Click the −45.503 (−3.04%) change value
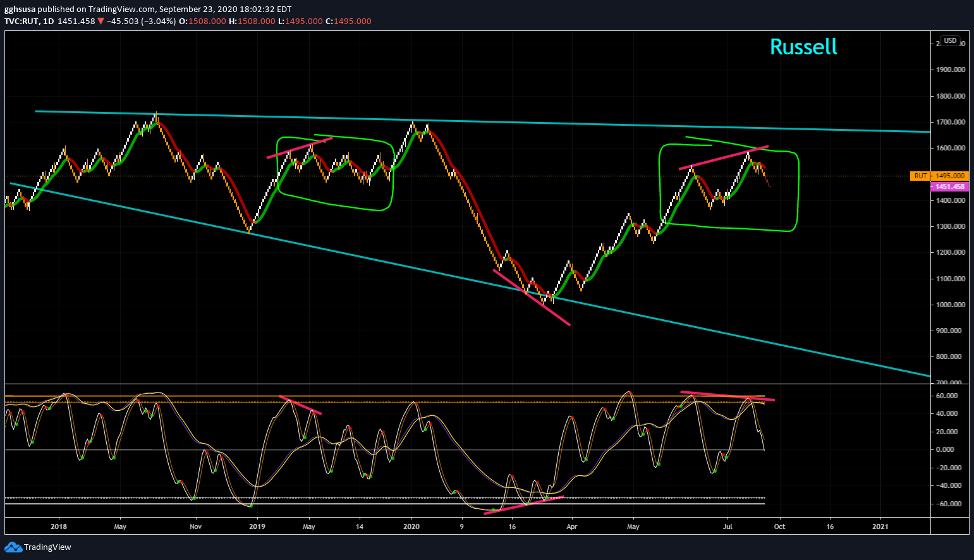Viewport: 974px width, 560px height. pos(141,21)
